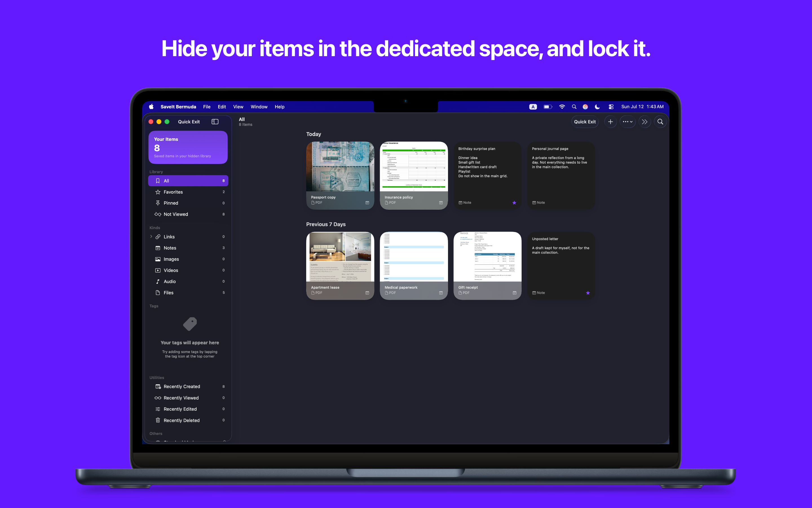Open SaveIt Bermuda app menu

(x=178, y=106)
